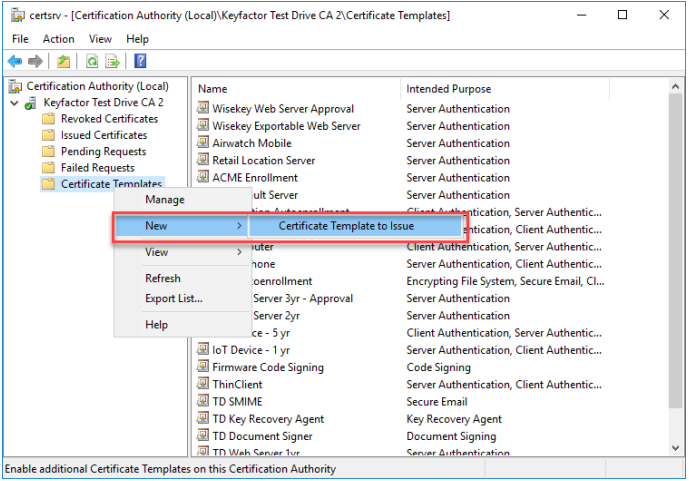Expand the New submenu arrow
The image size is (689, 481).
tap(239, 226)
